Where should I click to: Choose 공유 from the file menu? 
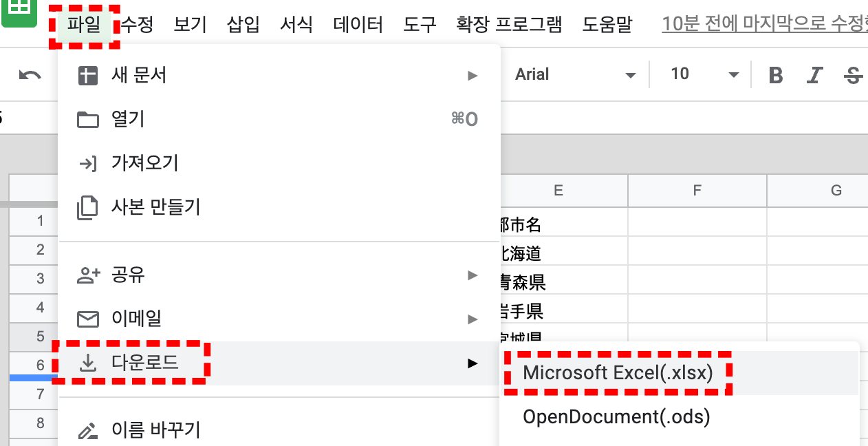tap(279, 275)
